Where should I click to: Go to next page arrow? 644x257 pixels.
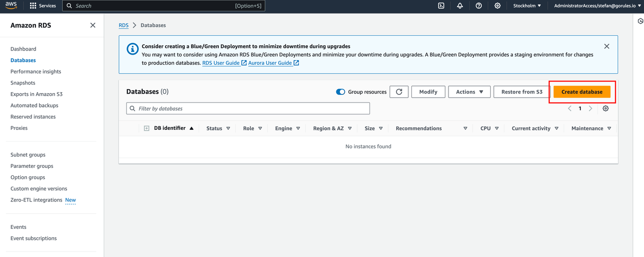(x=590, y=108)
